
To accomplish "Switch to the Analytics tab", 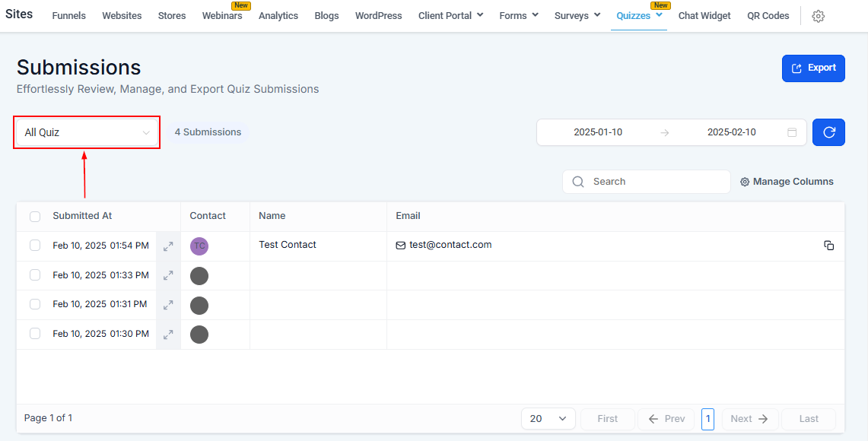I will tap(278, 15).
